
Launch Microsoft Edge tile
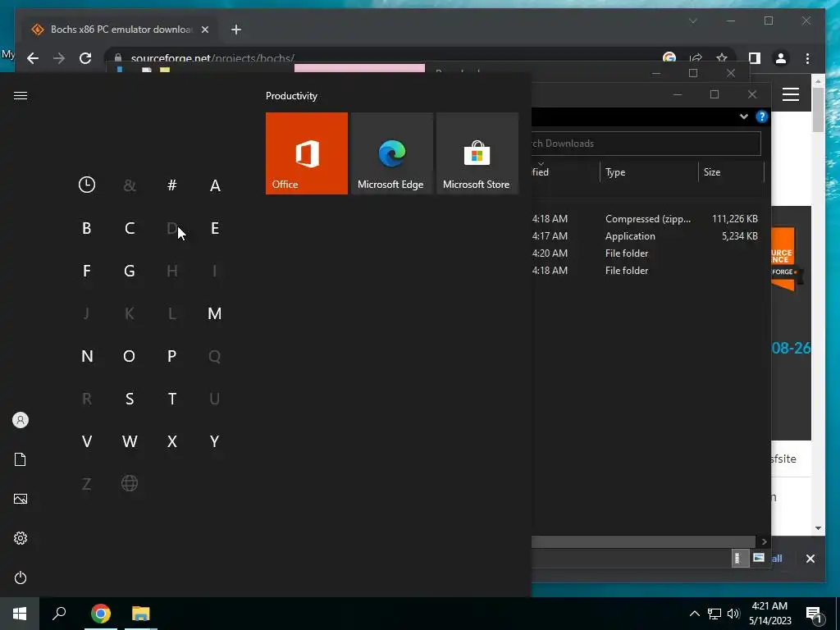[x=391, y=153]
